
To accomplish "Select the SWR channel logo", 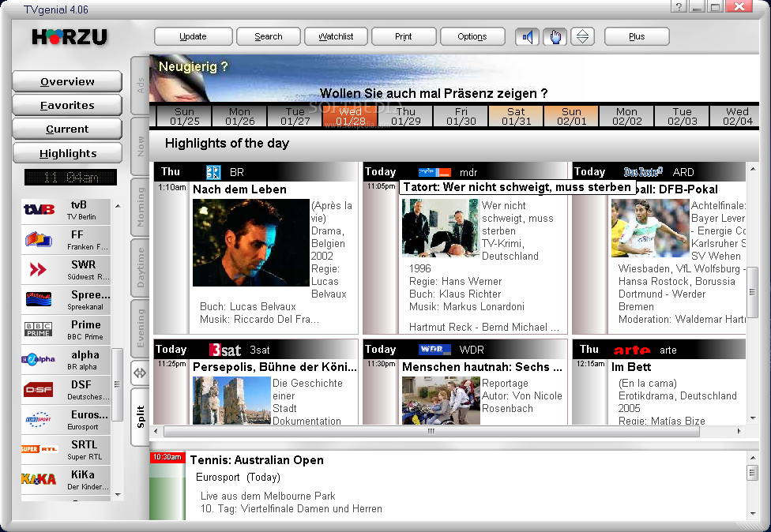I will [38, 269].
